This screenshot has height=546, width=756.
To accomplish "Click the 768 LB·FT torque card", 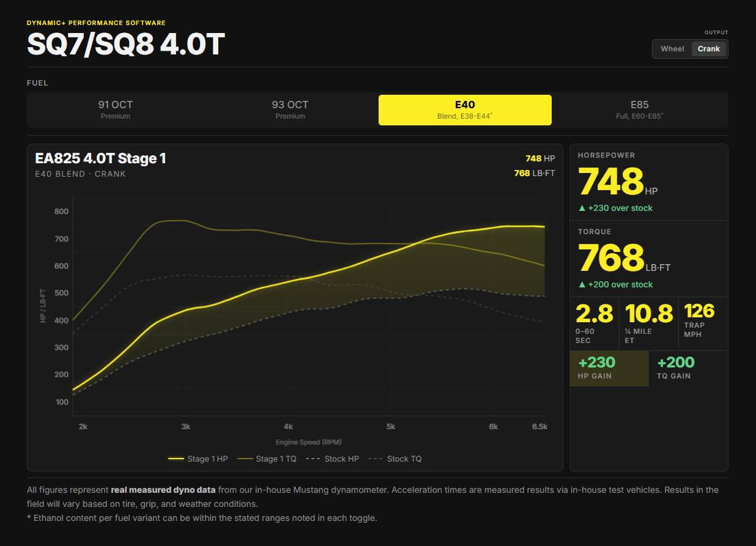I will (x=649, y=259).
